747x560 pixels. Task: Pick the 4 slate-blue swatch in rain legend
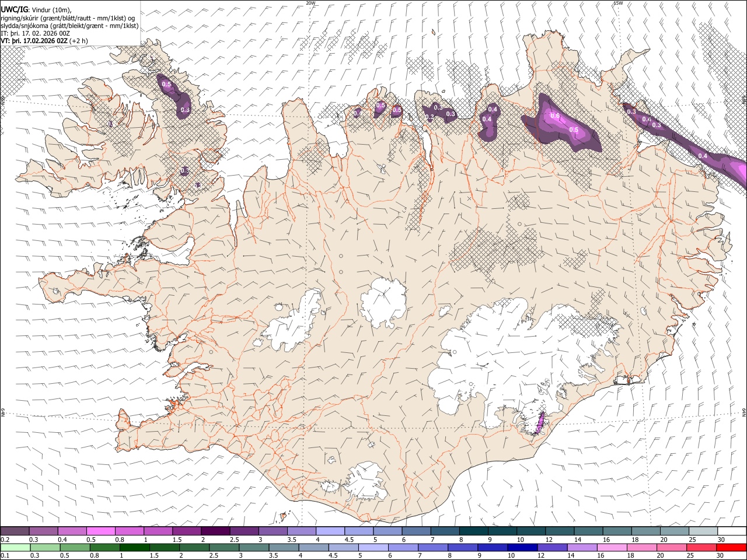(x=313, y=547)
